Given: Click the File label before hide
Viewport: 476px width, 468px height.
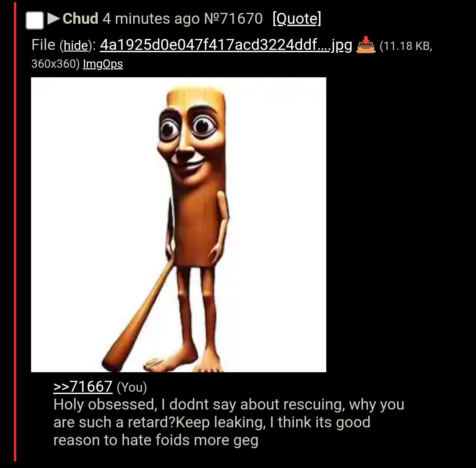Looking at the screenshot, I should (43, 45).
